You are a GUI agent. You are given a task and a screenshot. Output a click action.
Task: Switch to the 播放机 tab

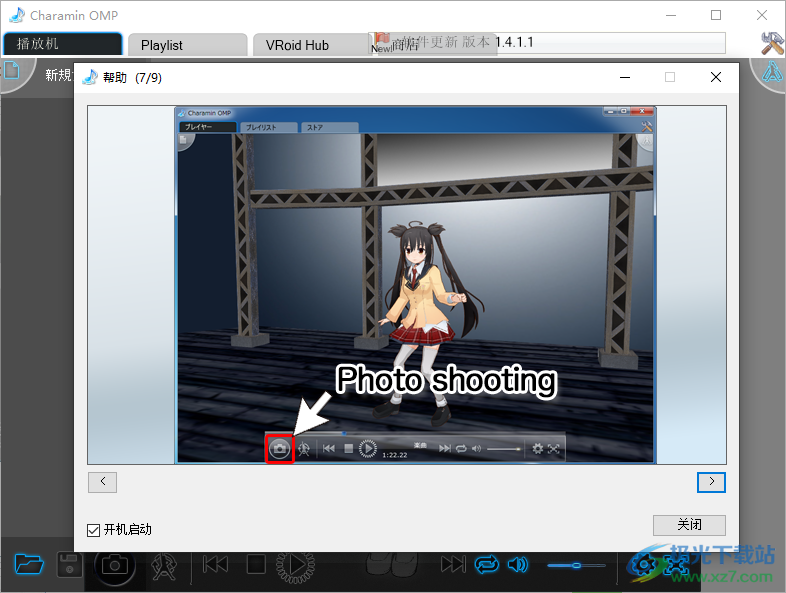(63, 44)
